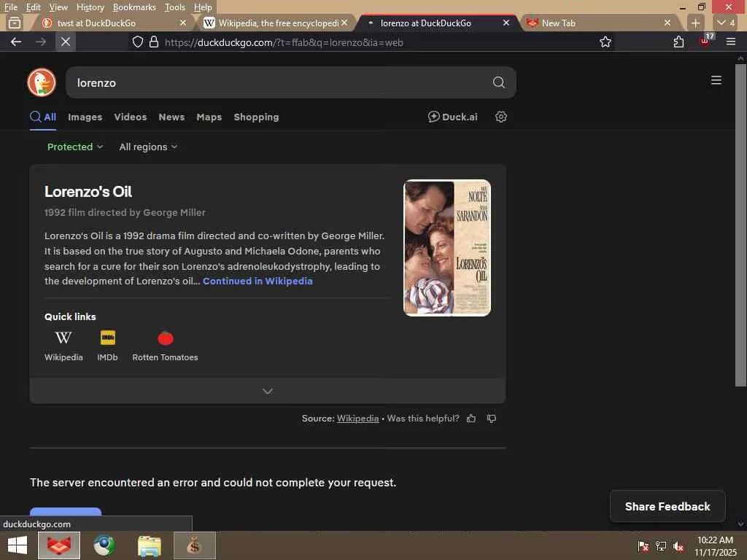Click the muted volume tray icon

point(678,545)
